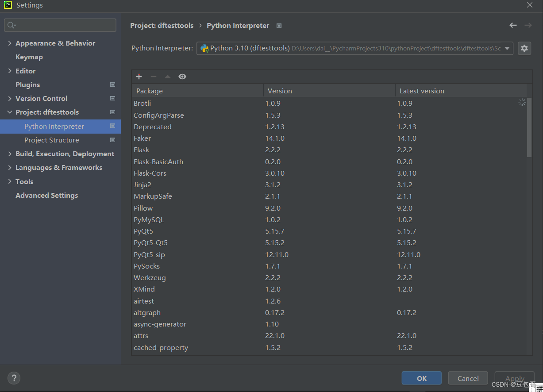The height and width of the screenshot is (392, 543).
Task: Select the Werkzeug package row
Action: pos(329,277)
